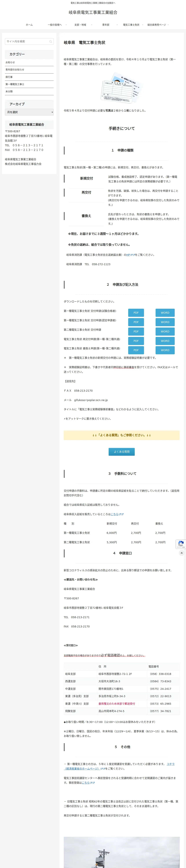This screenshot has width=186, height=868.
Task: Click the 中濃支部 address 関市東田原173番地1
Action: click(111, 689)
